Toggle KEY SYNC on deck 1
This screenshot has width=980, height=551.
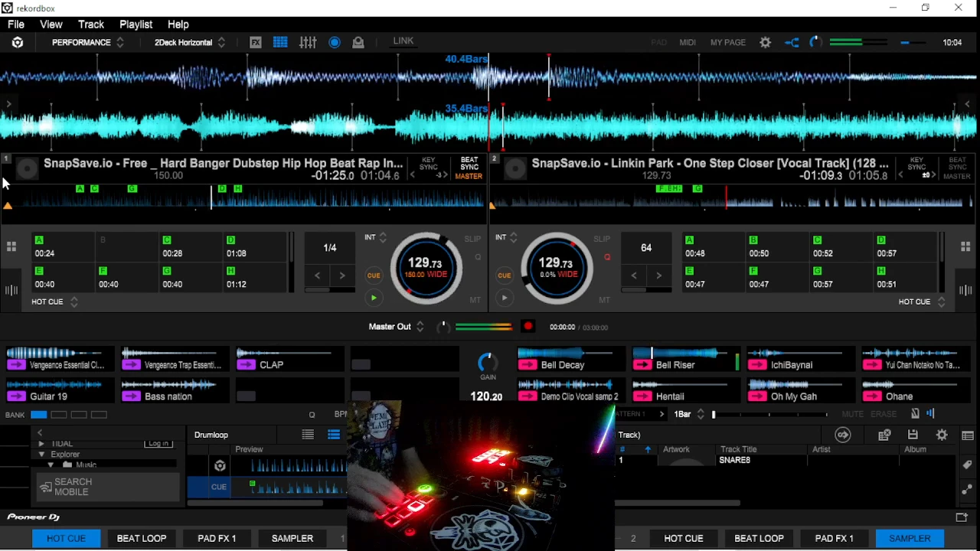tap(429, 164)
